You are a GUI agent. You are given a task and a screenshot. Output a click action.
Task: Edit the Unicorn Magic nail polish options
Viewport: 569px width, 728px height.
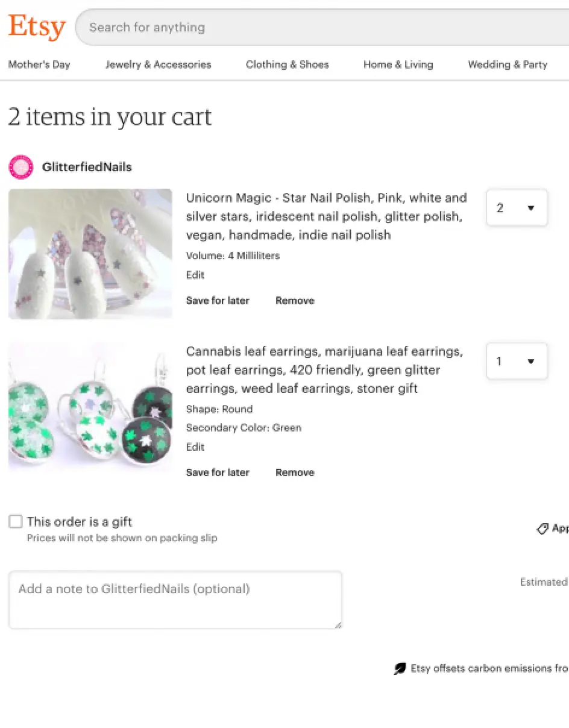195,275
